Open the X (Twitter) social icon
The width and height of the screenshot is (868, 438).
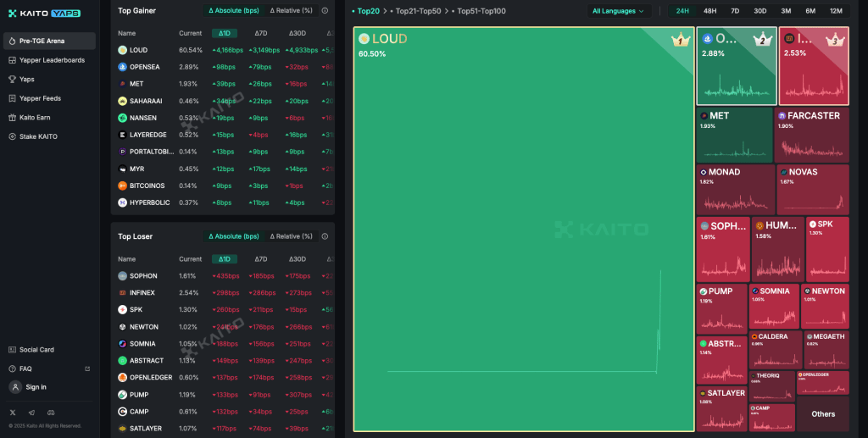(x=13, y=413)
